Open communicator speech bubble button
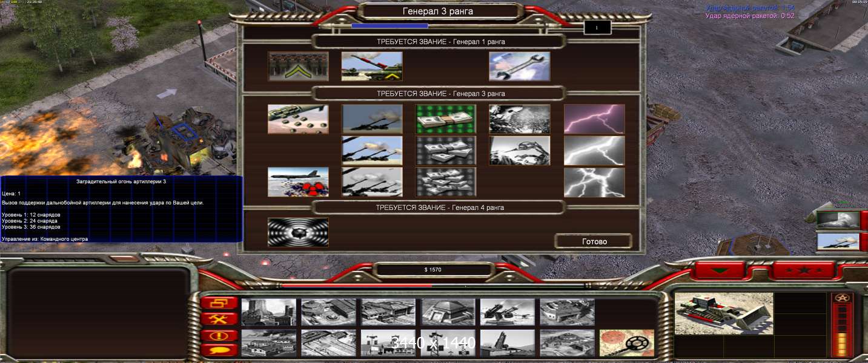Viewport: 868px width, 363px height. click(x=219, y=350)
